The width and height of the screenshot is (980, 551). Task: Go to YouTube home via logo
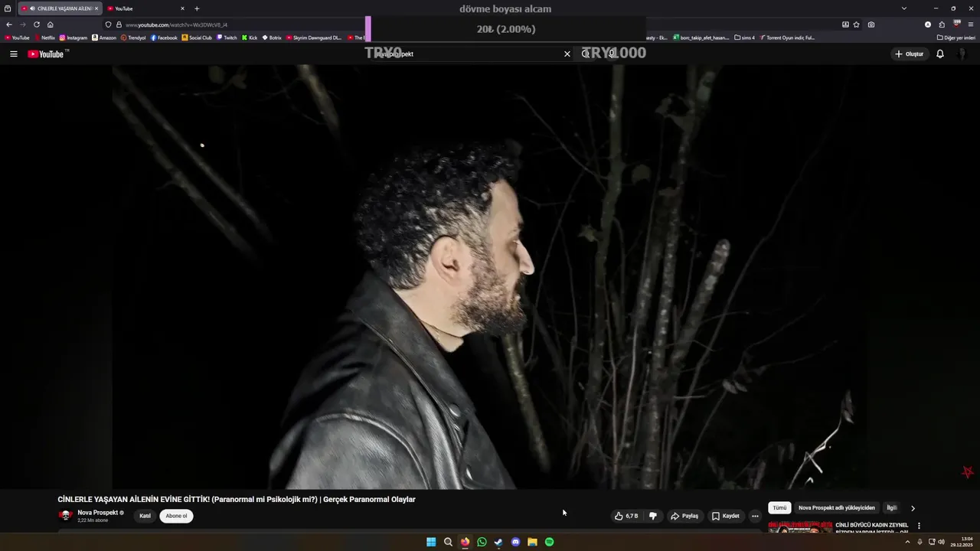pos(47,54)
